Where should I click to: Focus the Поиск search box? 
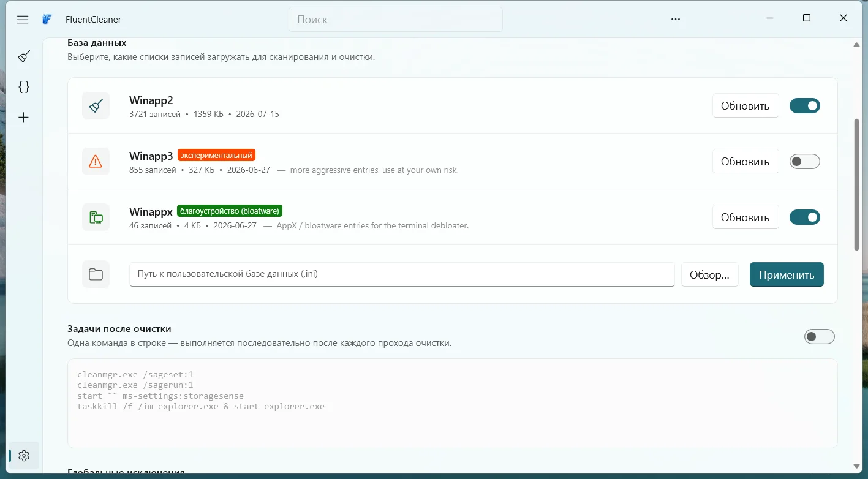click(x=396, y=20)
